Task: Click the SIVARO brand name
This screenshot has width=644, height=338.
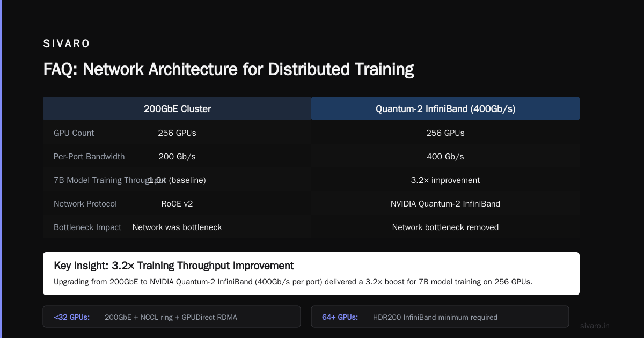Action: [67, 43]
